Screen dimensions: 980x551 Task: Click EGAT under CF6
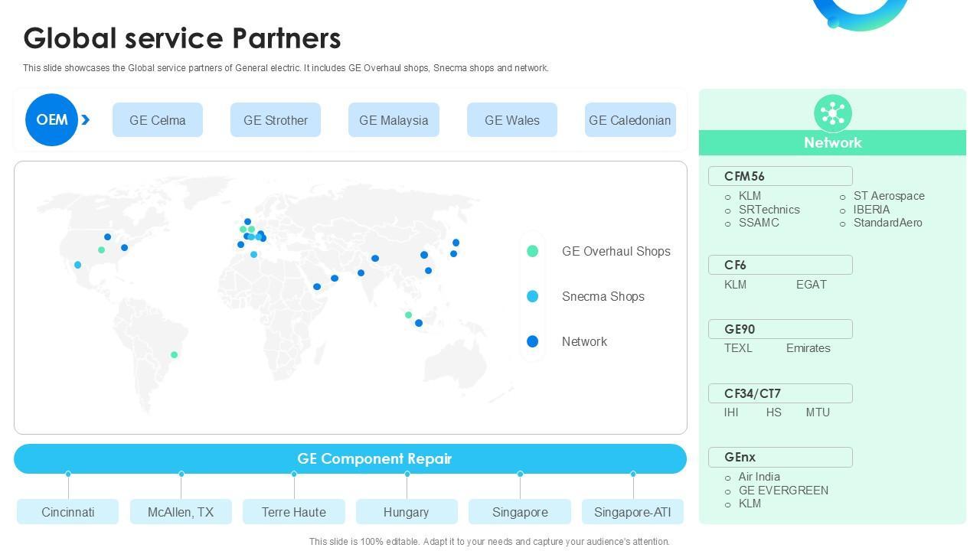tap(812, 285)
